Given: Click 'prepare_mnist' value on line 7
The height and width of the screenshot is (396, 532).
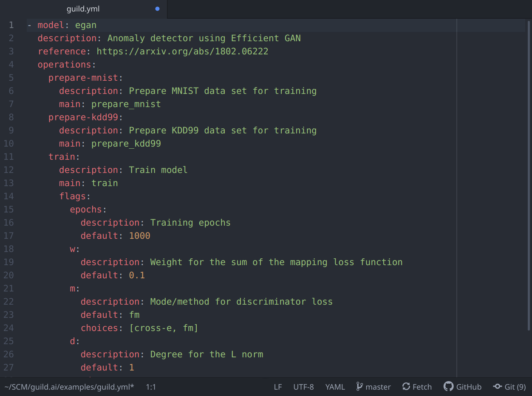Looking at the screenshot, I should pos(126,104).
